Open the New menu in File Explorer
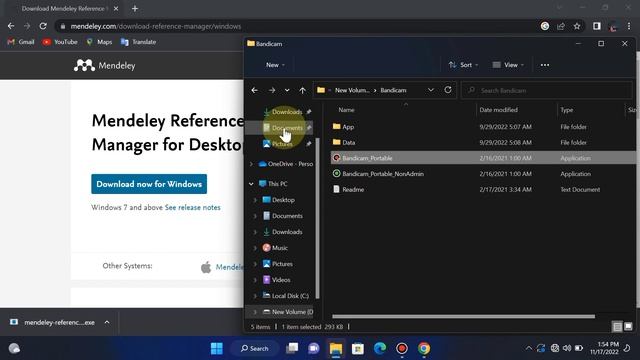The image size is (640, 360). coord(275,65)
